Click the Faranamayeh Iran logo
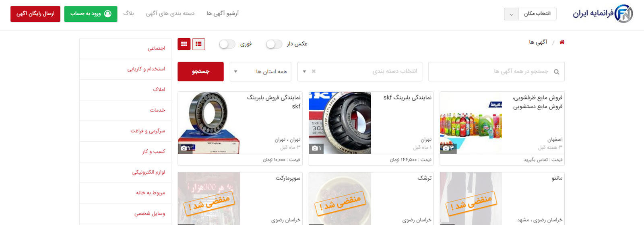Viewport: 644px width, 225px height. [603, 14]
